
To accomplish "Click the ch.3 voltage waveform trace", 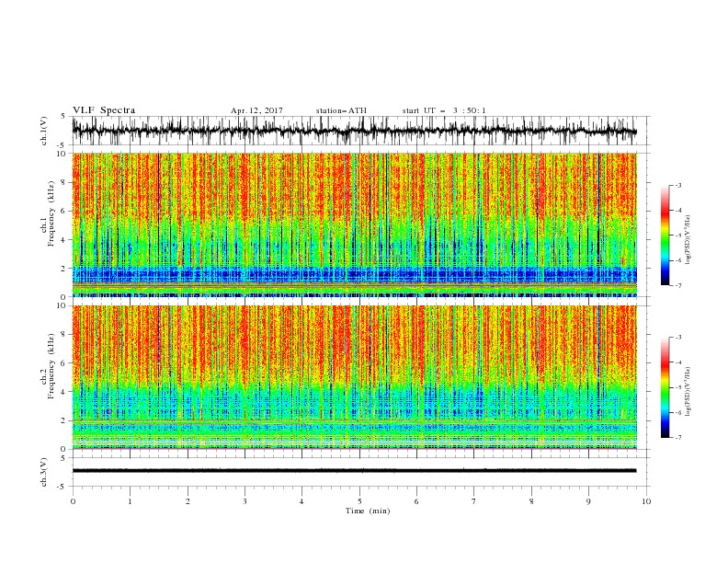I will click(354, 471).
